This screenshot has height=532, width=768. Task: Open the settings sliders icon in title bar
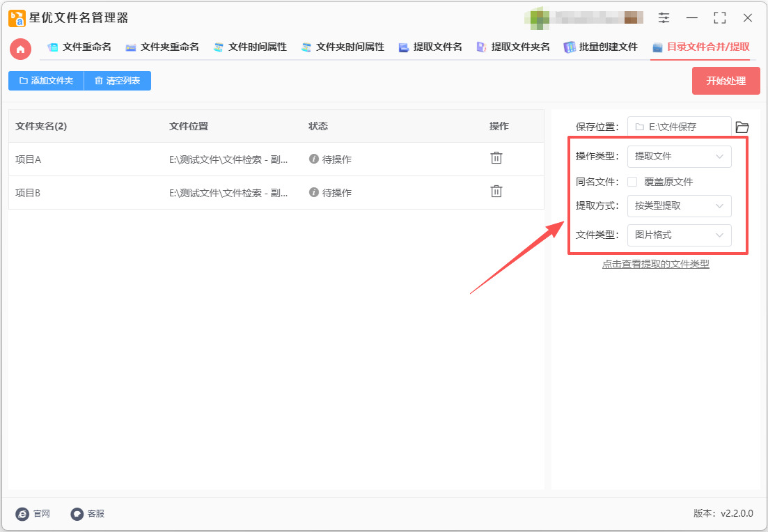point(664,18)
